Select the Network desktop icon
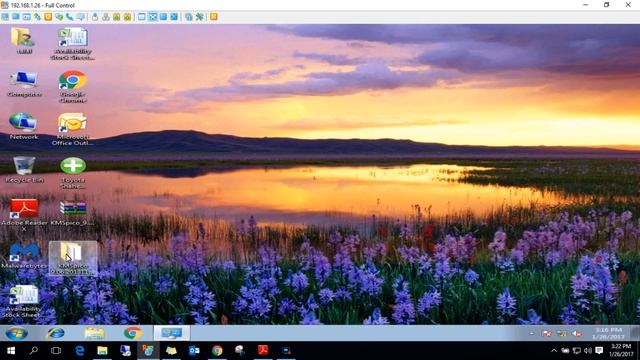 24,126
